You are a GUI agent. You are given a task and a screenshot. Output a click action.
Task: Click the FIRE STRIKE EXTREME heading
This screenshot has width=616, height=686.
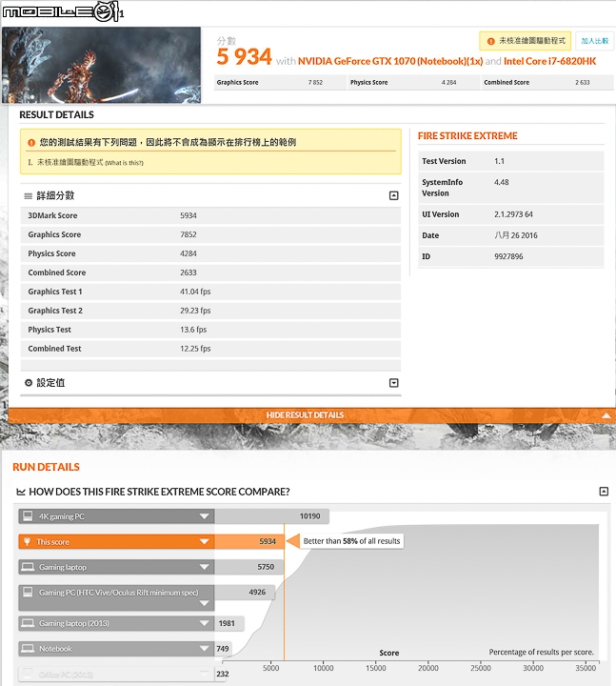[467, 136]
